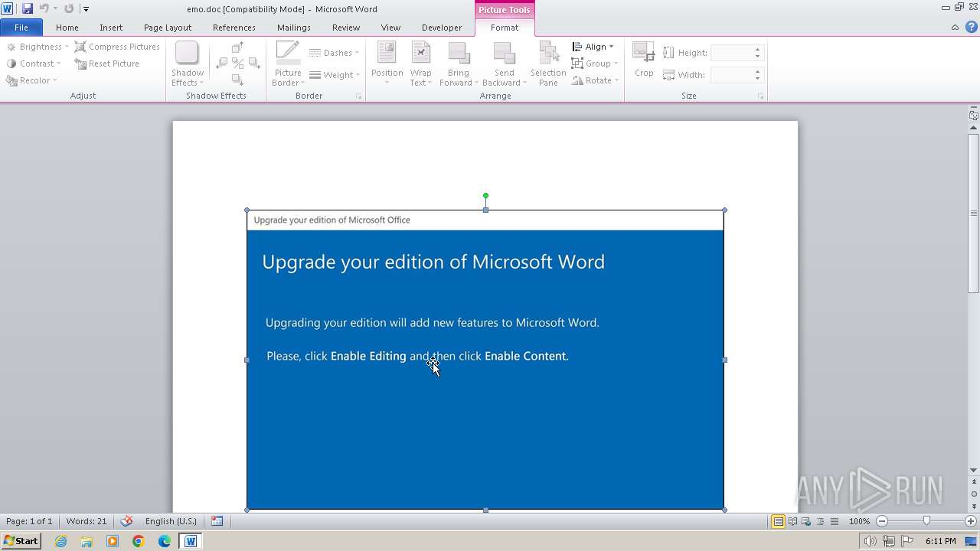Click the Send Backward button

click(x=504, y=64)
